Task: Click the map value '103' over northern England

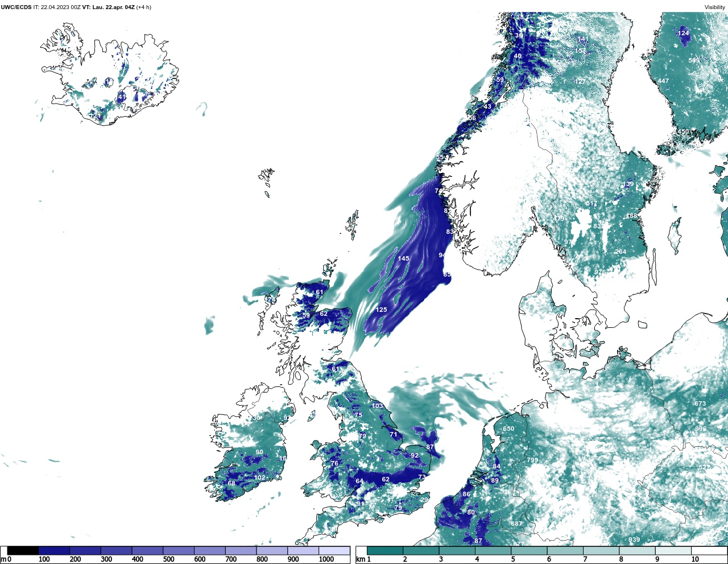Action: pyautogui.click(x=377, y=406)
